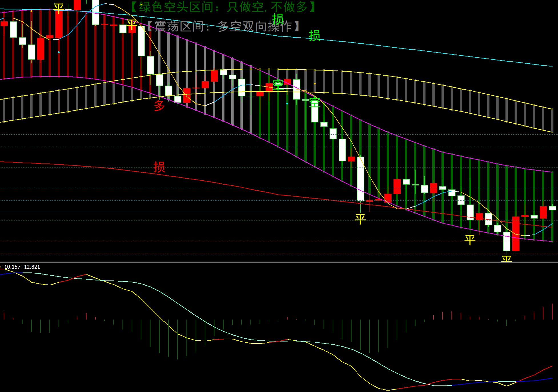Click the green 绿色空头区间 header text

point(223,7)
